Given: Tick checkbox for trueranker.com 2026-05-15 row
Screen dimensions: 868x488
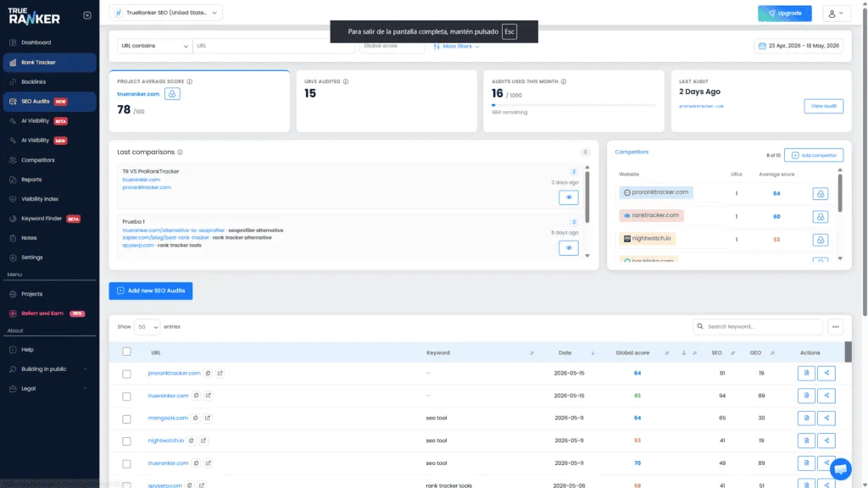Looking at the screenshot, I should pos(127,396).
